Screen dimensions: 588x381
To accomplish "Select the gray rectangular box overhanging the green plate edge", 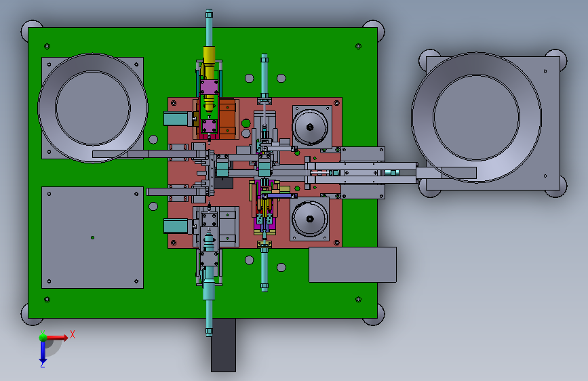I will point(353,264).
